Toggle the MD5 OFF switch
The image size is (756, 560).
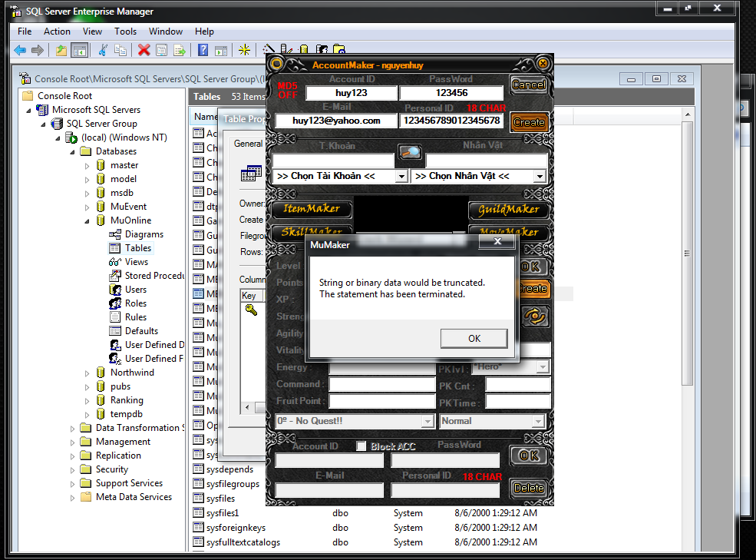[287, 90]
